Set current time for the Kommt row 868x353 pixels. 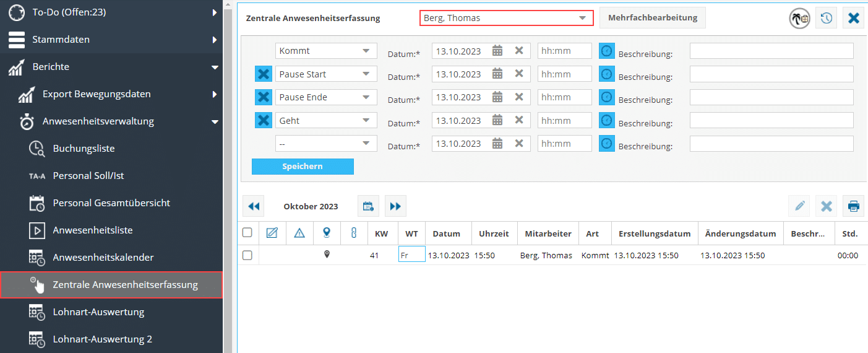click(x=607, y=51)
